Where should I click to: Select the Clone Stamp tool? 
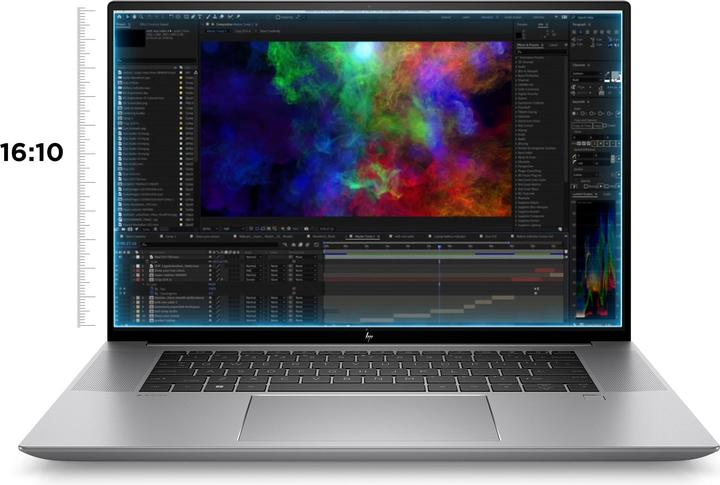215,17
